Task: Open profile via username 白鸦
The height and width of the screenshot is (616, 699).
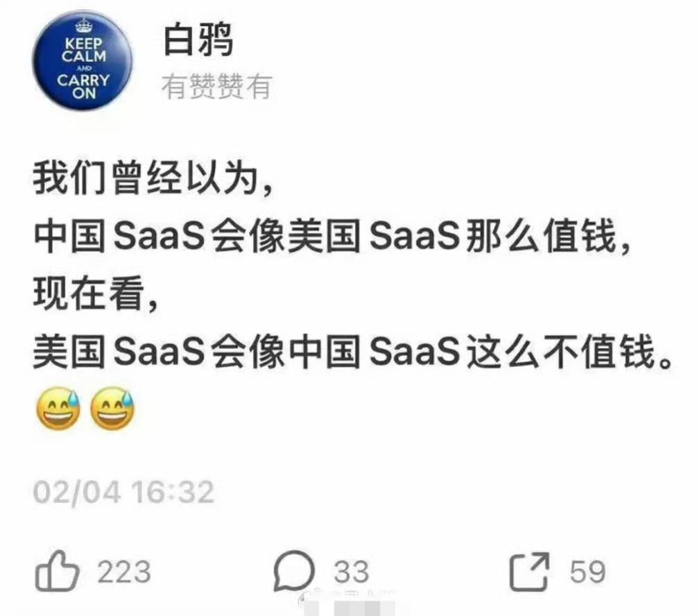Action: pos(198,40)
